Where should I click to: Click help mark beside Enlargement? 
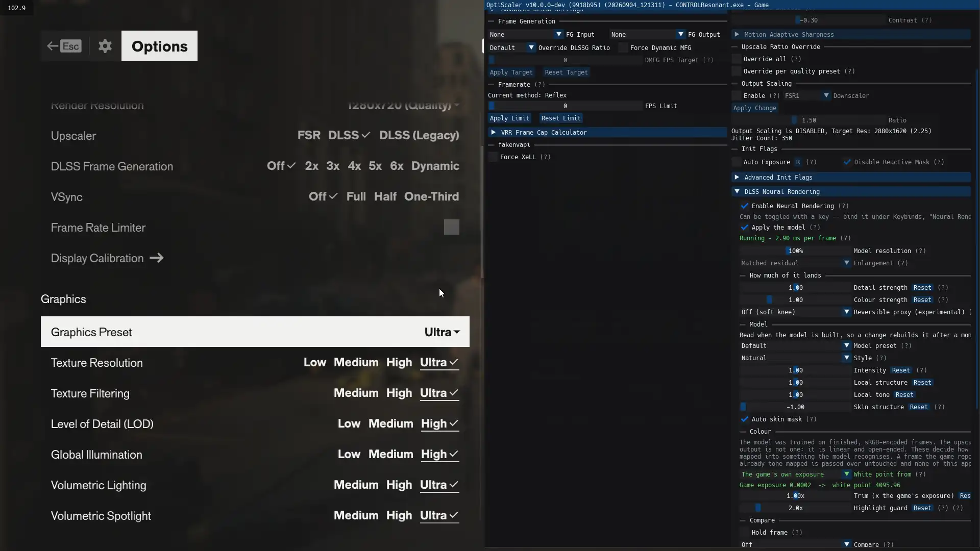tap(902, 263)
